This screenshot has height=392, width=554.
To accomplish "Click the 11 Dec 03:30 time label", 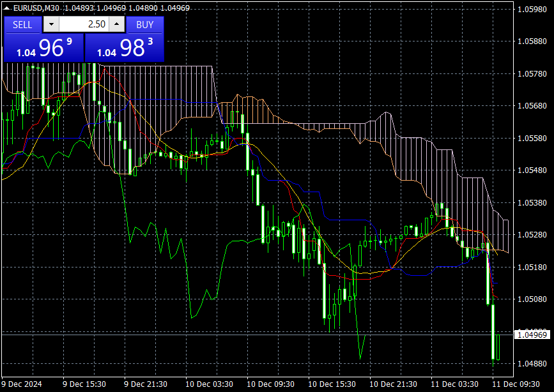I will pyautogui.click(x=455, y=384).
